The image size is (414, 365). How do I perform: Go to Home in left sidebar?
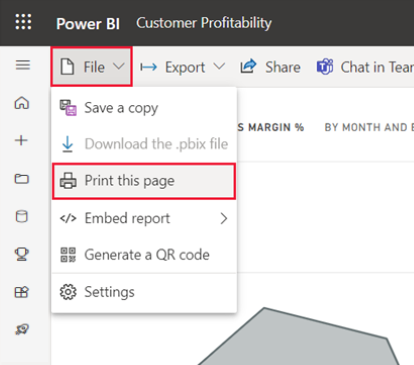22,103
